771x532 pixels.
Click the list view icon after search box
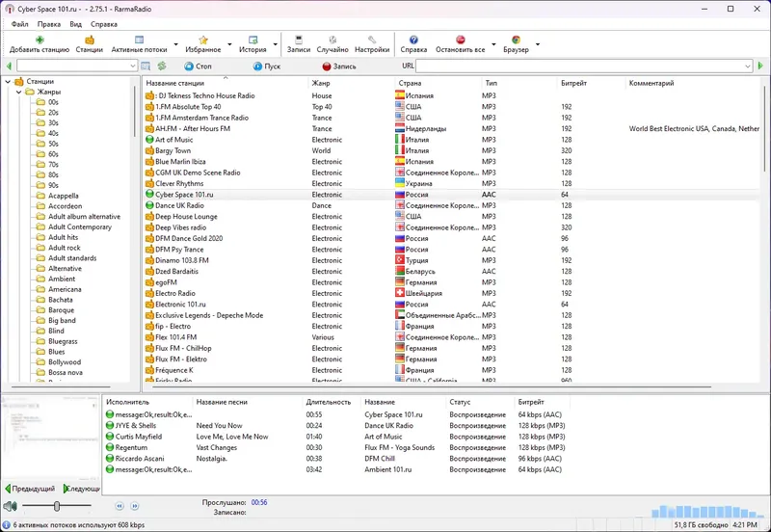[146, 66]
